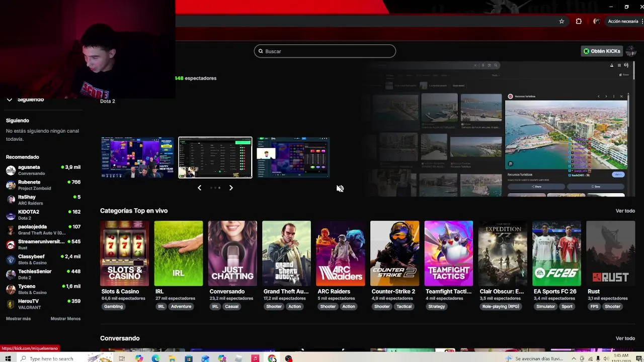
Task: Open Classybeef's channel avatar
Action: pos(11,259)
